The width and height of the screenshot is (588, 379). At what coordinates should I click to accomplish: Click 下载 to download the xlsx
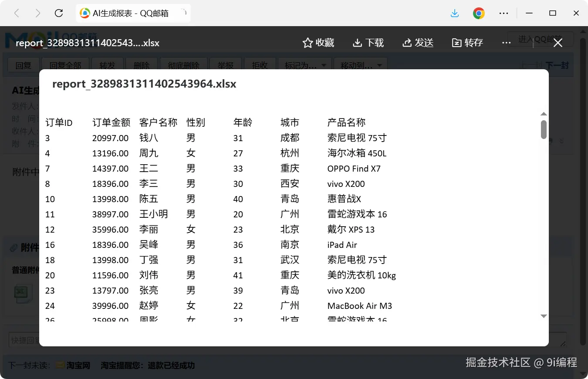(368, 43)
